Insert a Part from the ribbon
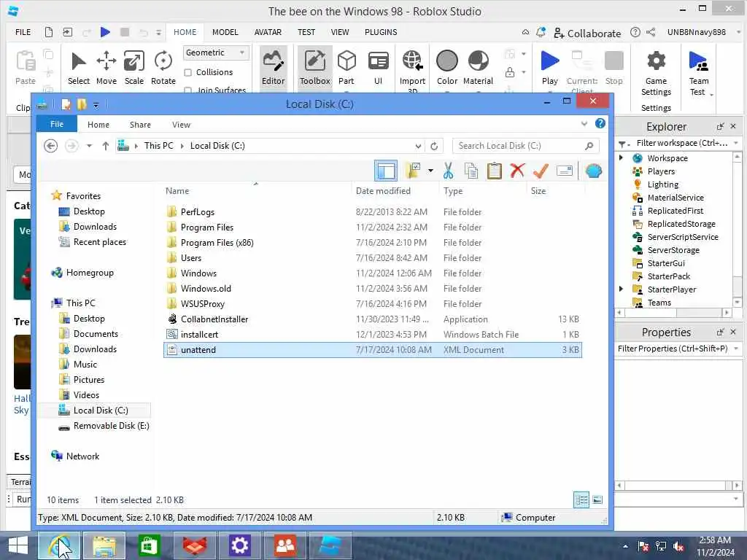This screenshot has width=747, height=560. pos(347,68)
